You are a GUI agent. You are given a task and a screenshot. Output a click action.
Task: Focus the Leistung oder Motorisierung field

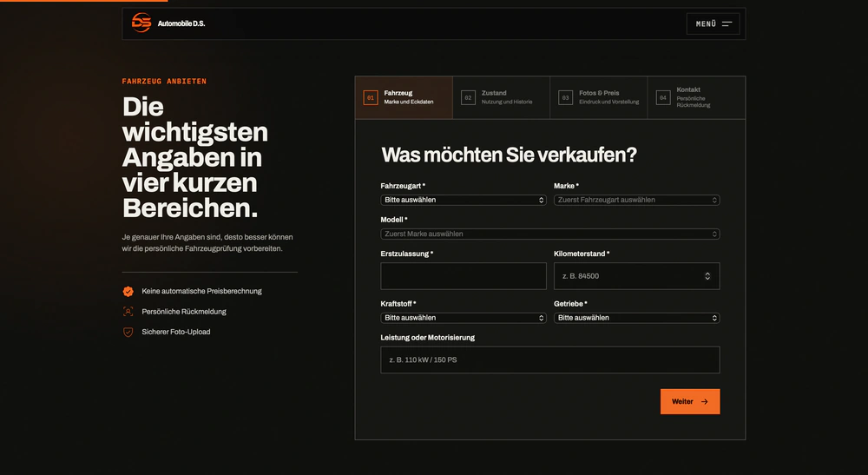(x=550, y=360)
